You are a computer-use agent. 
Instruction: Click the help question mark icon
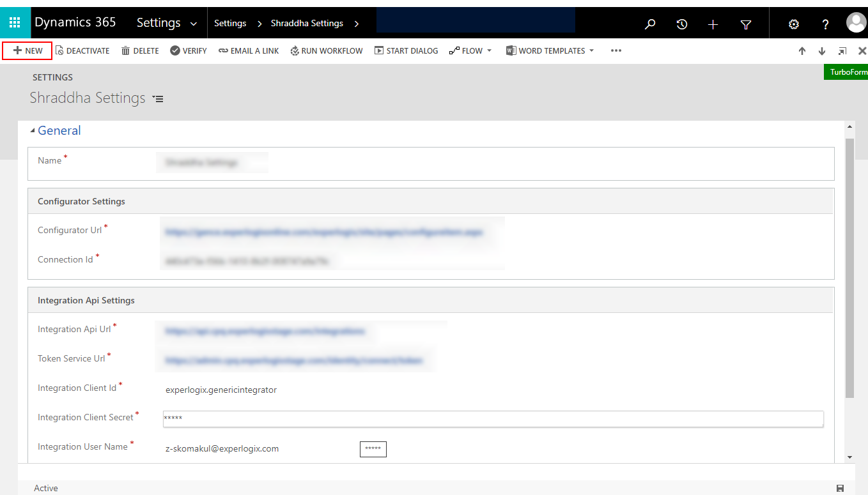coord(826,24)
